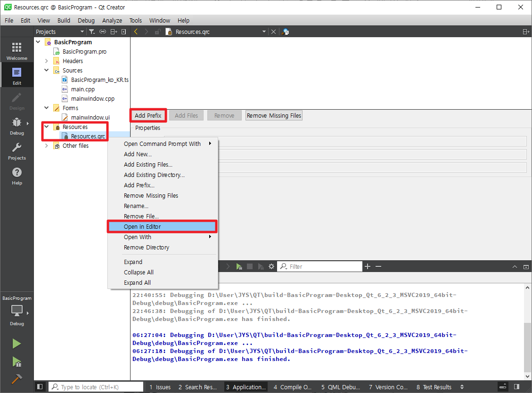The height and width of the screenshot is (393, 532).
Task: Click the Add Prefix button
Action: tap(148, 115)
